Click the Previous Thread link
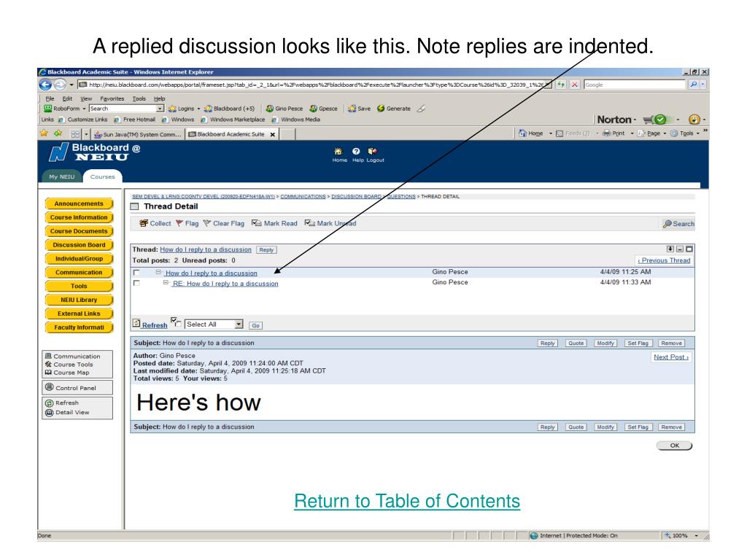 click(x=664, y=260)
